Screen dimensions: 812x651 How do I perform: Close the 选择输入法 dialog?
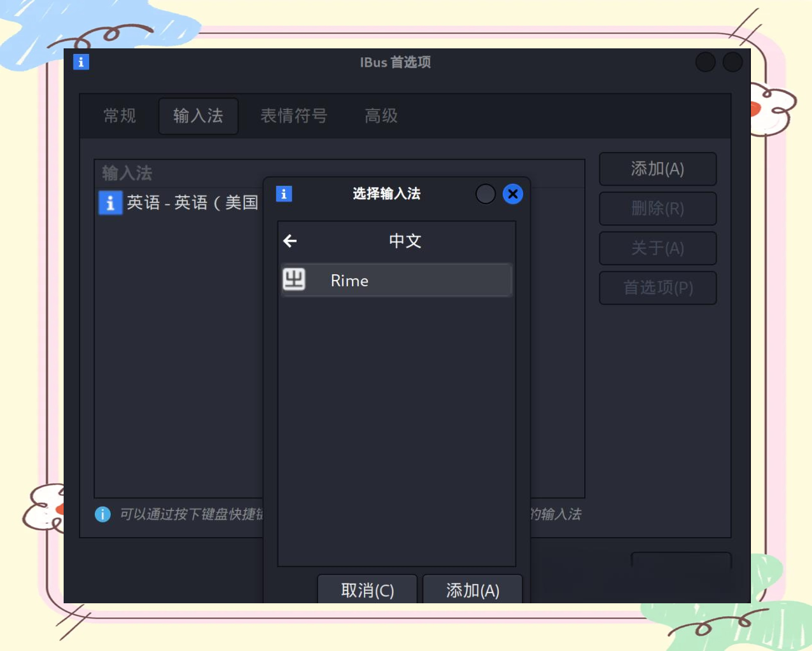(513, 194)
